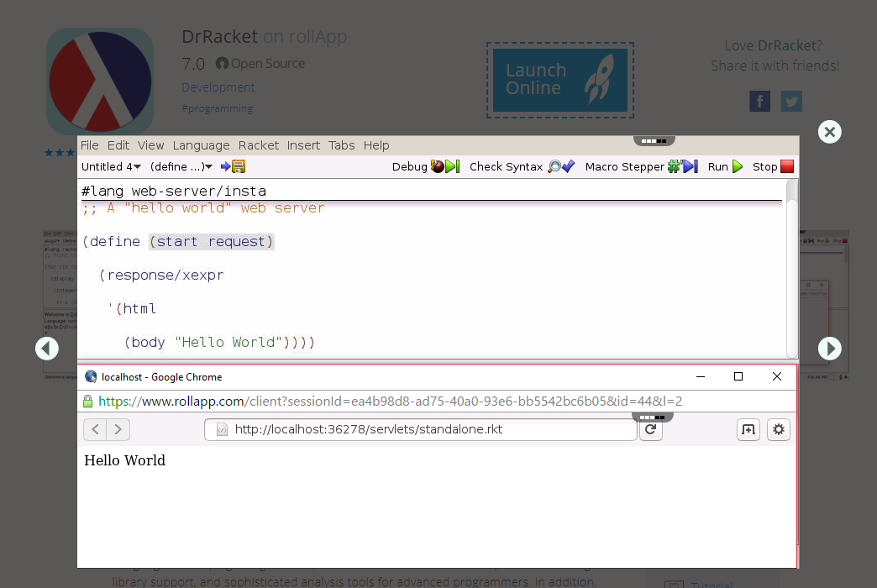
Task: Maximize the localhost Chrome window
Action: [738, 376]
